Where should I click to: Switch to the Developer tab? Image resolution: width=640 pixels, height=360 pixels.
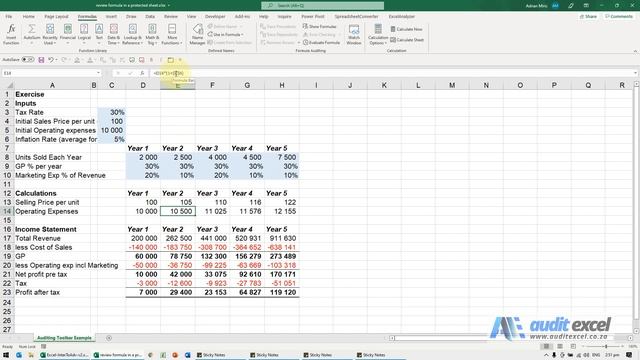click(215, 17)
